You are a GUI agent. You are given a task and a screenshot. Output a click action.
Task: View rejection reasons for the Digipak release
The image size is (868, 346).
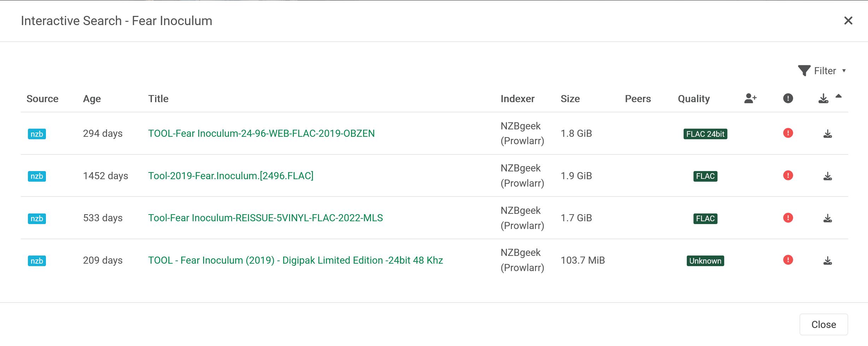pos(788,260)
